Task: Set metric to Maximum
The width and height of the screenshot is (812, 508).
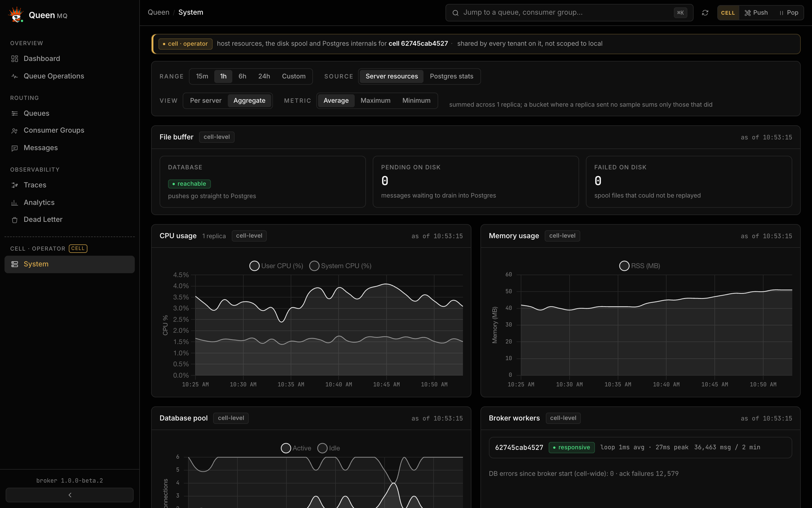Action: coord(376,100)
